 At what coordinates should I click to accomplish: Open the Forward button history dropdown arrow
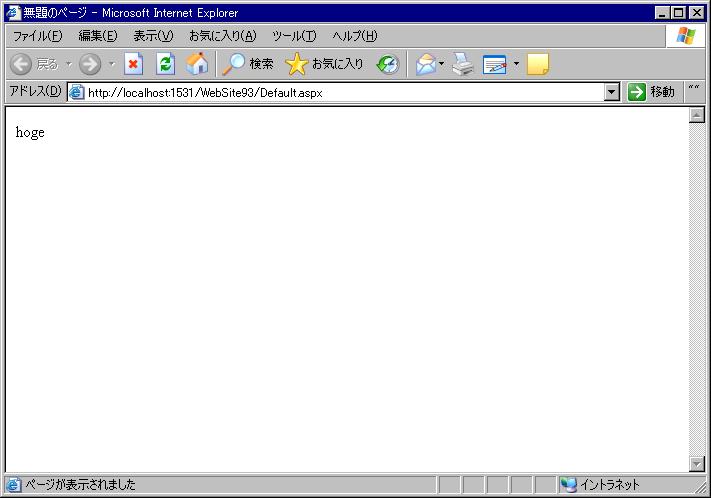point(112,64)
